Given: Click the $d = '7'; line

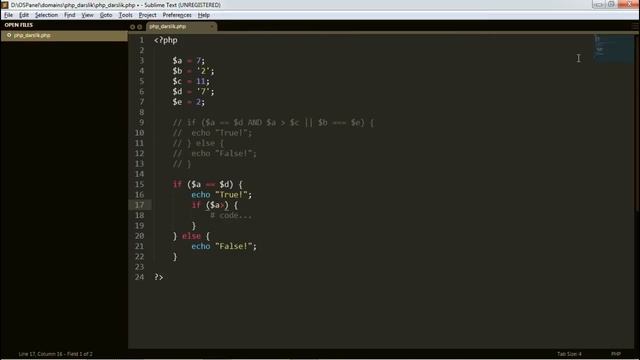Looking at the screenshot, I should [193, 91].
